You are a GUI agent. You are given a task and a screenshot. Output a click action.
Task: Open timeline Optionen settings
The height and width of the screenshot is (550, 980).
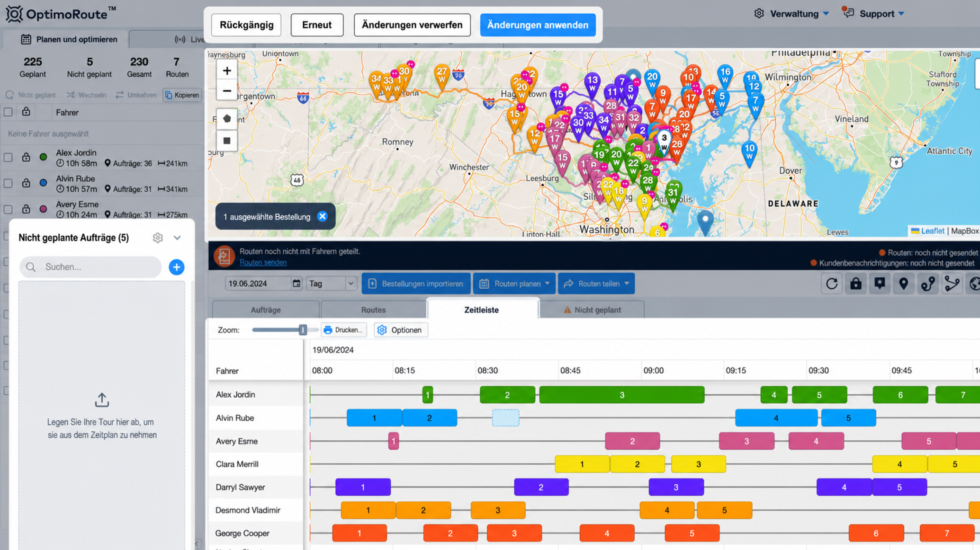pos(401,330)
